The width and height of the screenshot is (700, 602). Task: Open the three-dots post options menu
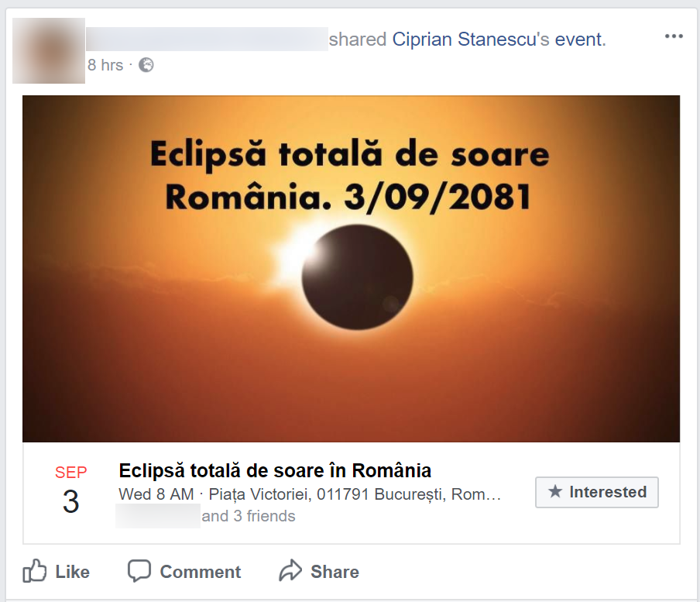674,36
